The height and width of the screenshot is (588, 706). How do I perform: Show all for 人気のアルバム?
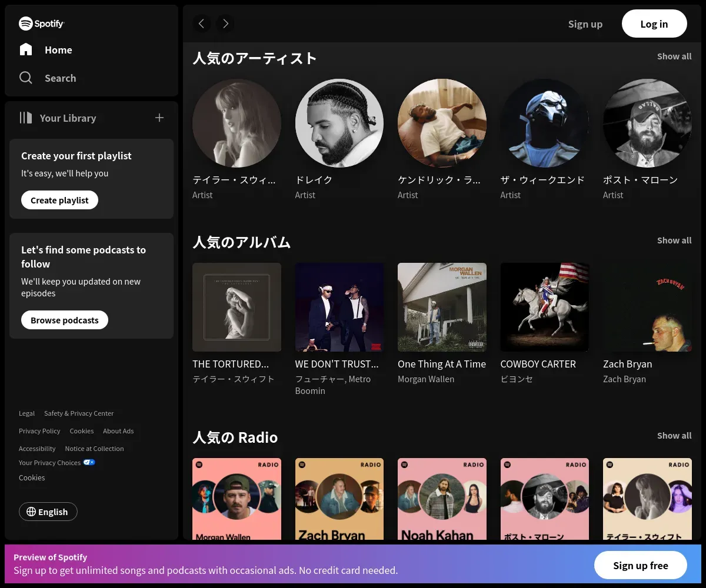(674, 240)
